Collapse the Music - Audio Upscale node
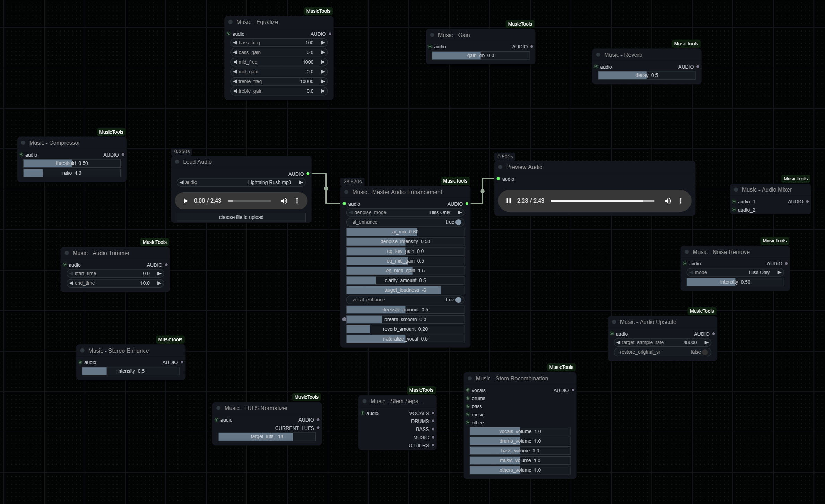The height and width of the screenshot is (504, 825). tap(614, 322)
